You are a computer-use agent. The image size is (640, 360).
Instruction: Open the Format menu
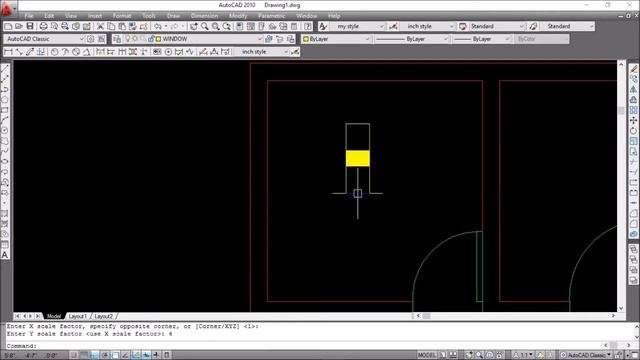point(122,16)
